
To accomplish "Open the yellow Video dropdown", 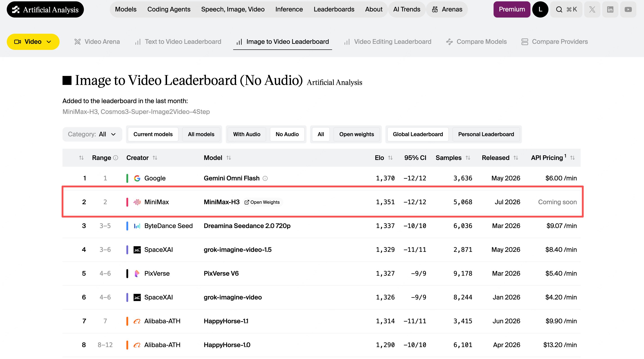I will click(33, 42).
